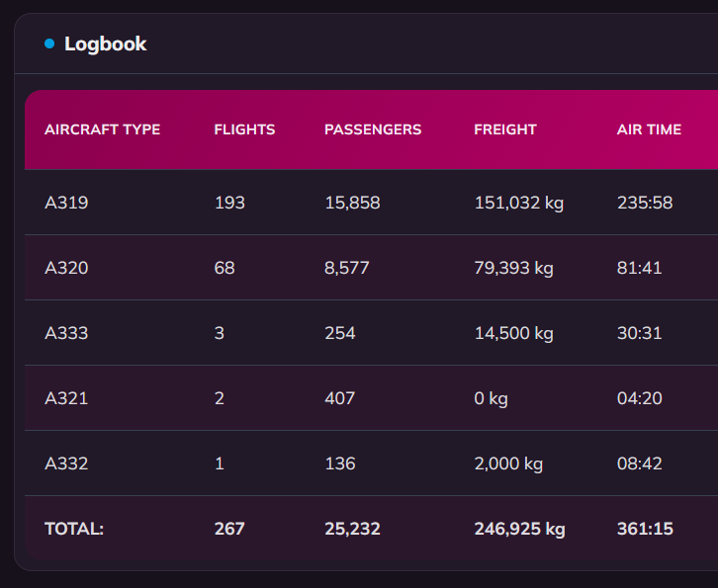
Task: Click the total freight 246,925 kg
Action: tap(520, 529)
